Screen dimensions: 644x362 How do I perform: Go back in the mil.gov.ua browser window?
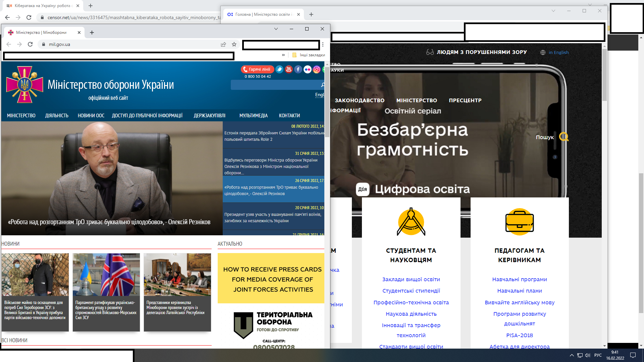[x=9, y=44]
